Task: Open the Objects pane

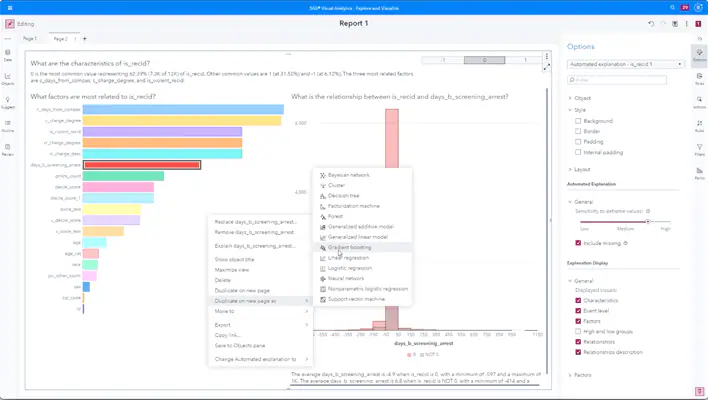Action: [8, 79]
